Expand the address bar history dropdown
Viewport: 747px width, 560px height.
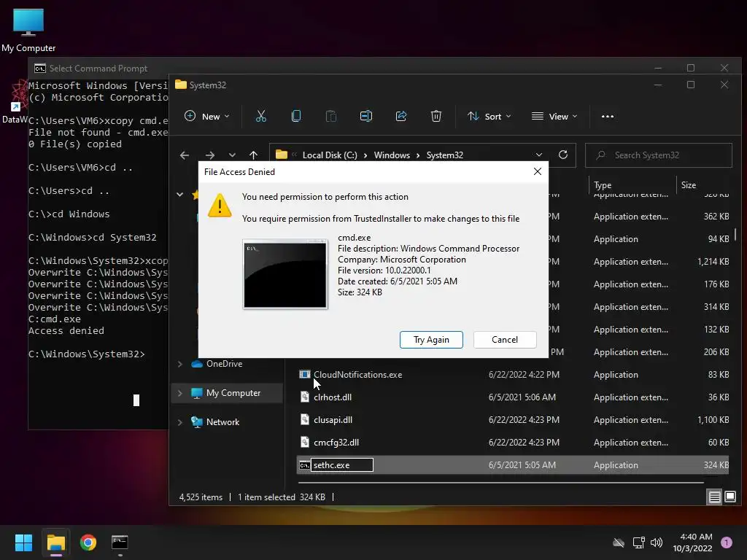[539, 155]
